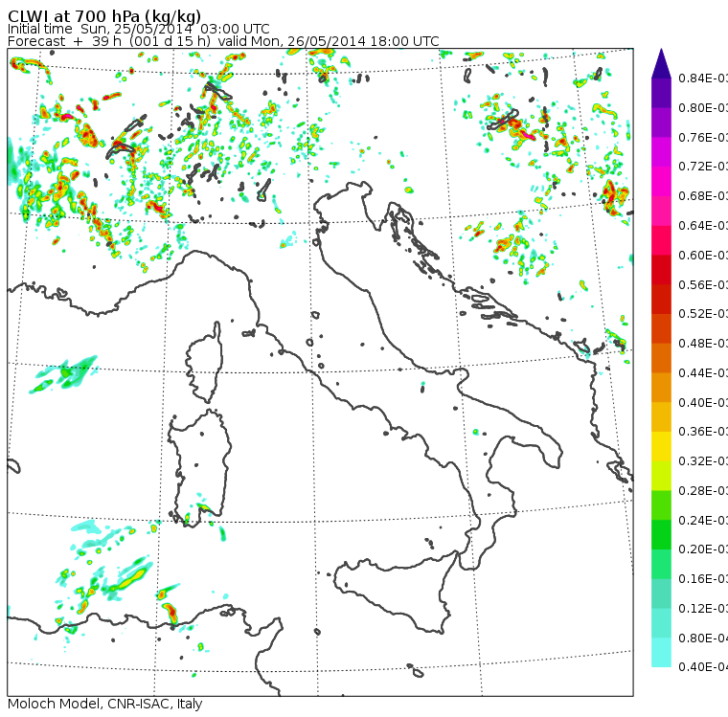Click the island of Sicily on the map
This screenshot has width=728, height=717.
click(x=395, y=592)
